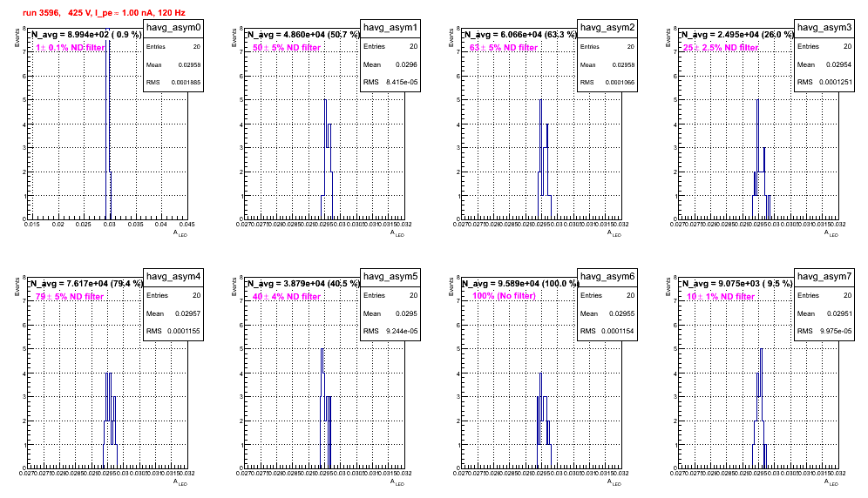Viewport: 868px width, 498px height.
Task: Select the havg_asym6 stats box title
Action: [607, 276]
